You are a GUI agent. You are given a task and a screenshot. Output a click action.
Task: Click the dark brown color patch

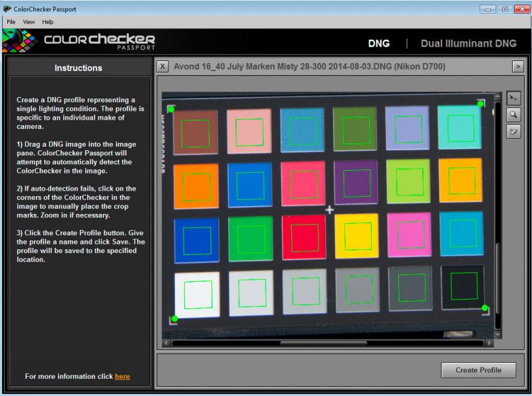tap(196, 132)
